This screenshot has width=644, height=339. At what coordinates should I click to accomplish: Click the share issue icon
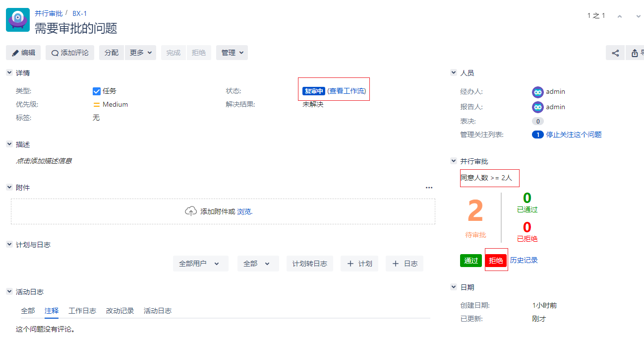tap(615, 53)
